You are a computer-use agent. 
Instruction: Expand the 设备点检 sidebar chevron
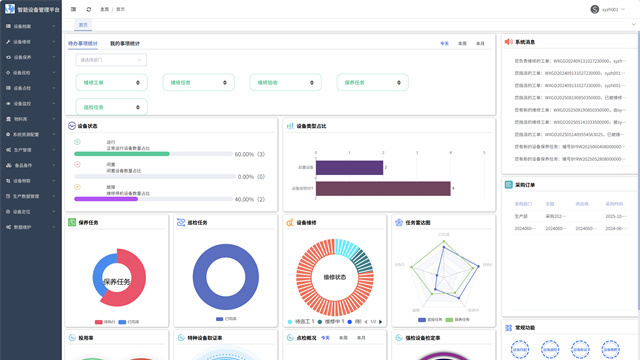53,88
